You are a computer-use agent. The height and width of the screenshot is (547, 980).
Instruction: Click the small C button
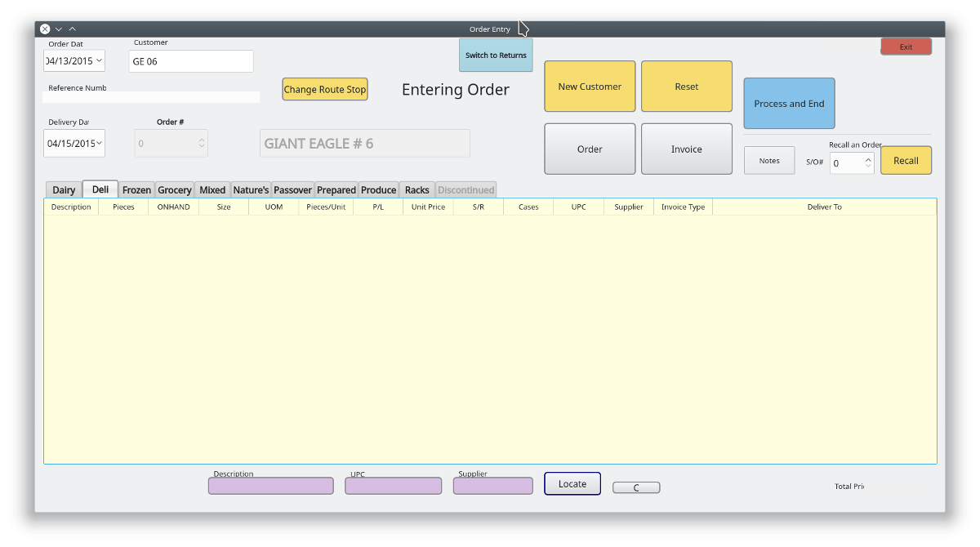[636, 487]
